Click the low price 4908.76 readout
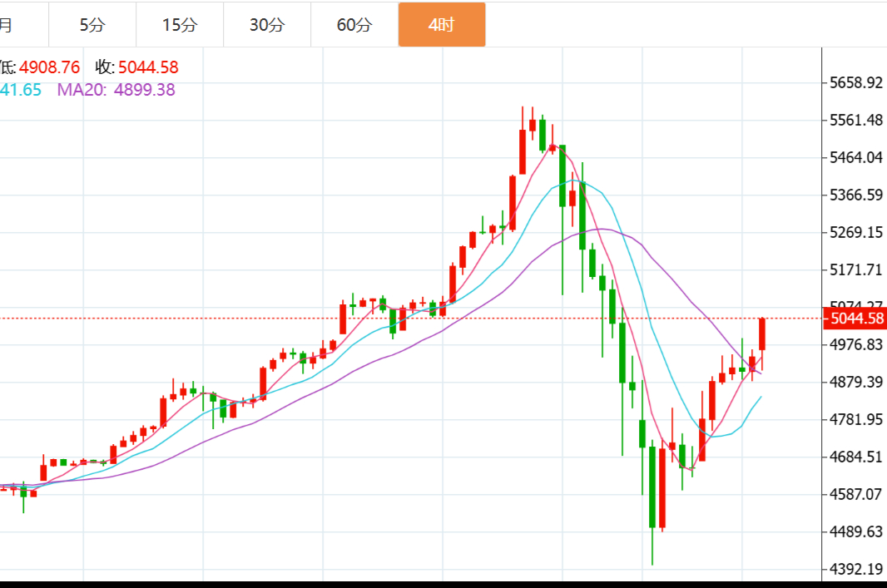 (x=49, y=67)
